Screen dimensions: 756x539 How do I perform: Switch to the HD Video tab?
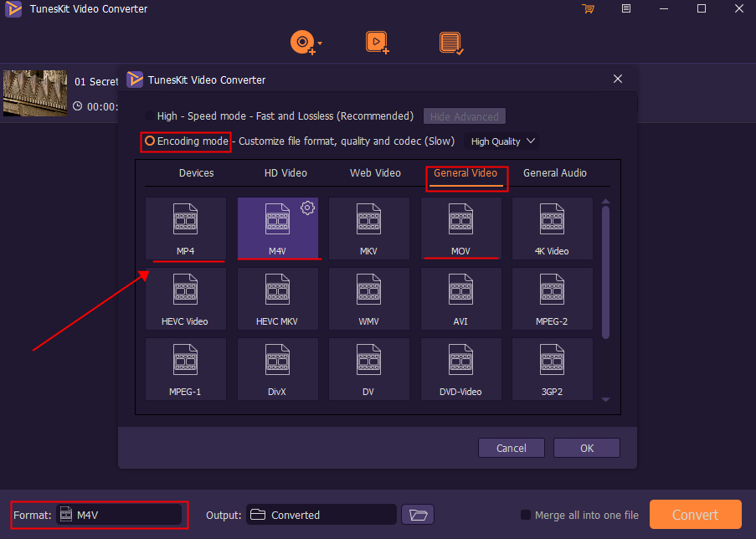(285, 173)
